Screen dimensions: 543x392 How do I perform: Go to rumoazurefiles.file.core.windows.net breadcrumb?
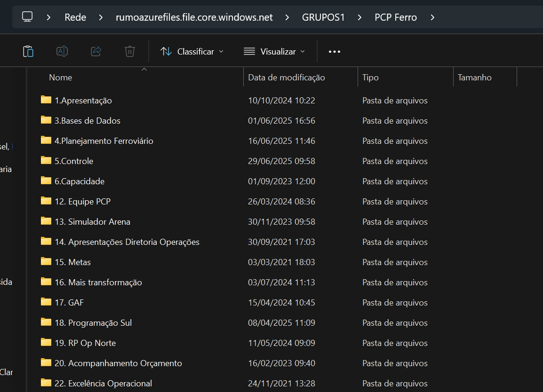(194, 17)
